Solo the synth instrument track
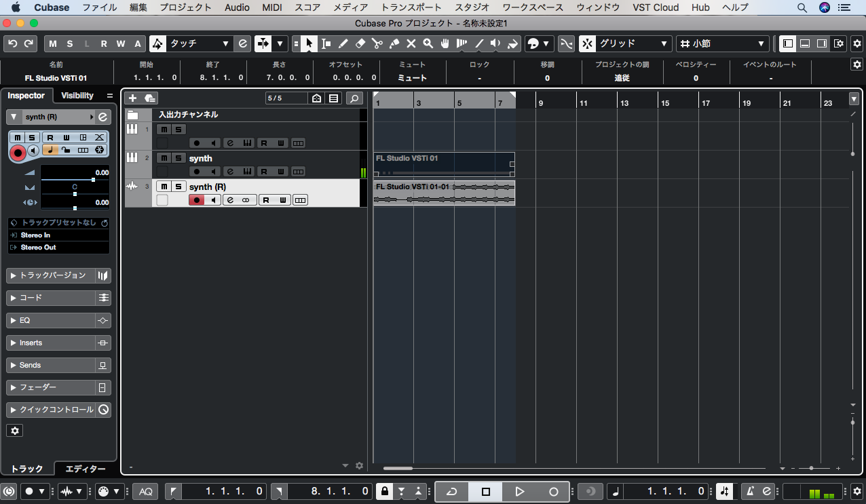The image size is (866, 504). coord(178,158)
